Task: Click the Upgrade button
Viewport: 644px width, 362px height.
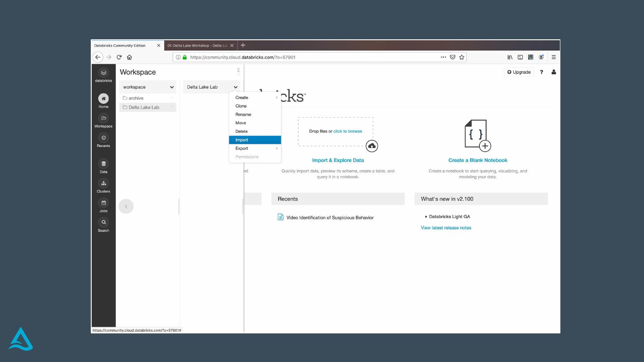Action: [x=519, y=72]
